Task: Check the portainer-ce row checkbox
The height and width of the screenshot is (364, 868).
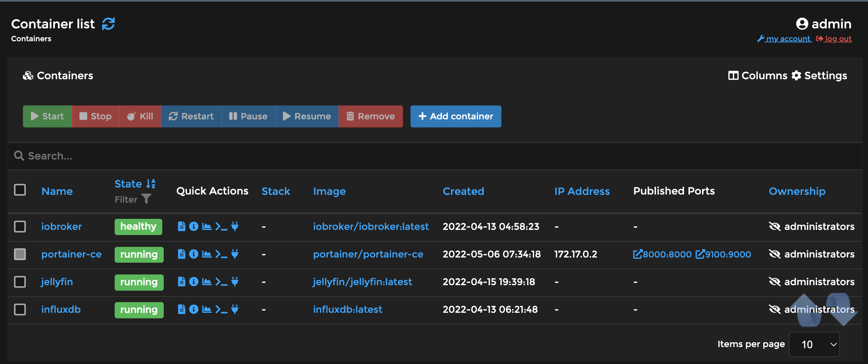Action: [20, 254]
